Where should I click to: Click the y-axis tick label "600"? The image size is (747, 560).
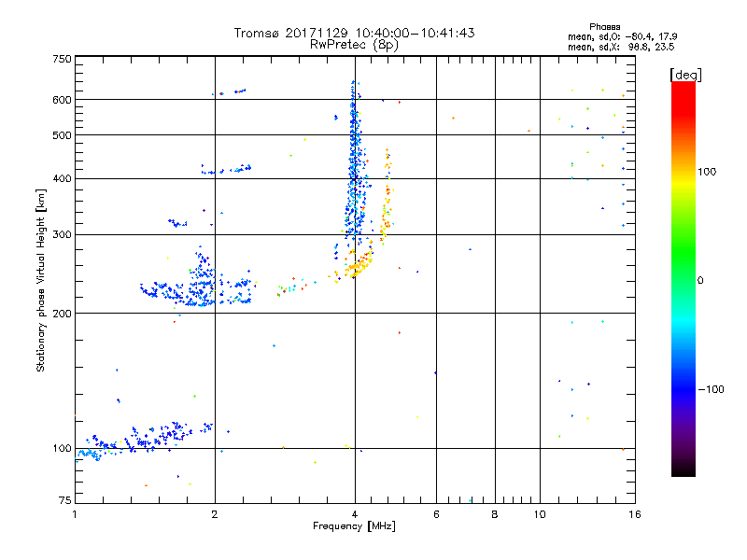tap(62, 100)
